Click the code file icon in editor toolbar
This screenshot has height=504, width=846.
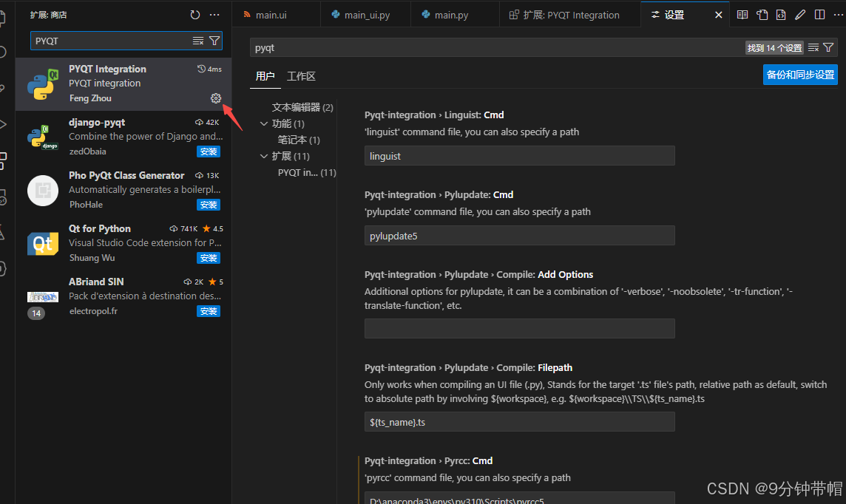click(781, 15)
